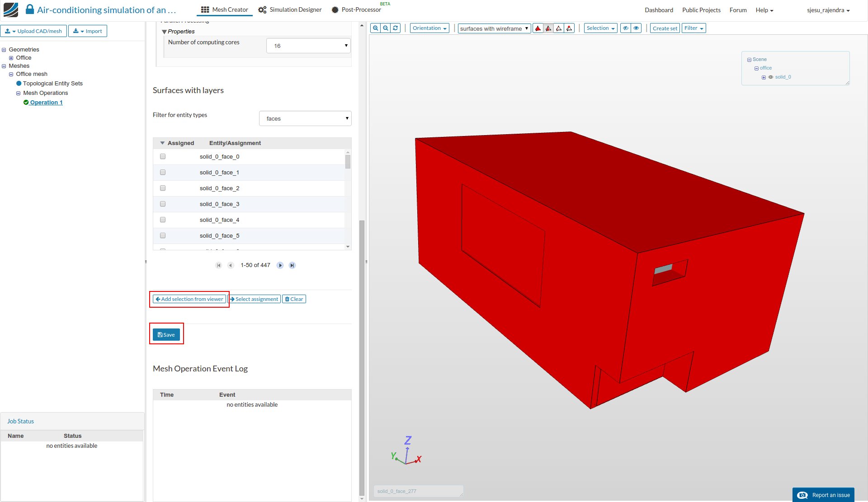This screenshot has height=502, width=868.
Task: Click the show all eye icon
Action: 636,28
